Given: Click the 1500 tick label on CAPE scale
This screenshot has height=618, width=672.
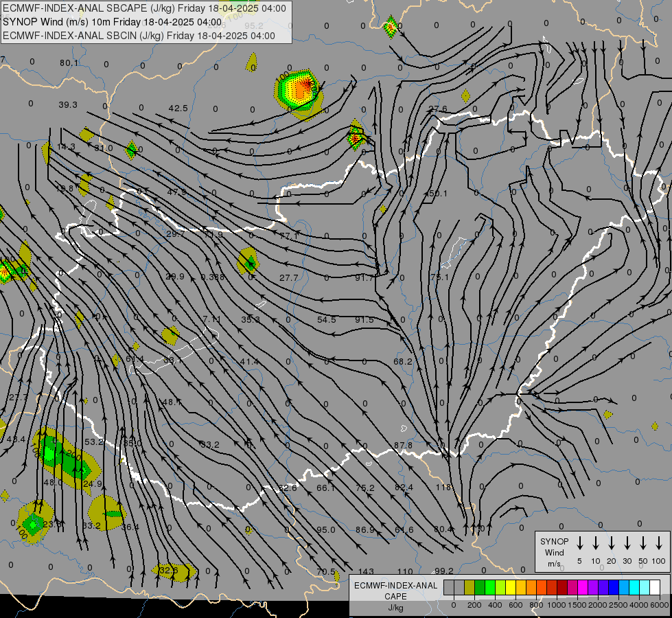Looking at the screenshot, I should [577, 605].
